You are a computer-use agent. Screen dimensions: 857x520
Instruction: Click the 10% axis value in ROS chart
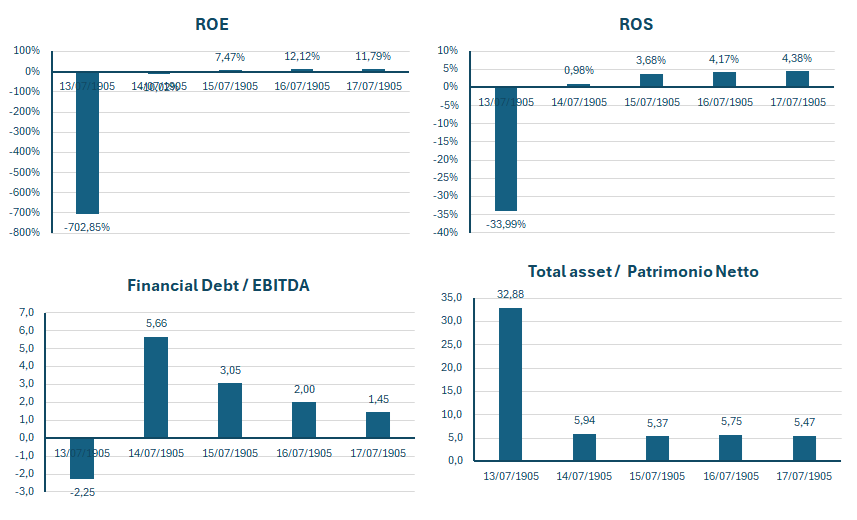(x=448, y=50)
